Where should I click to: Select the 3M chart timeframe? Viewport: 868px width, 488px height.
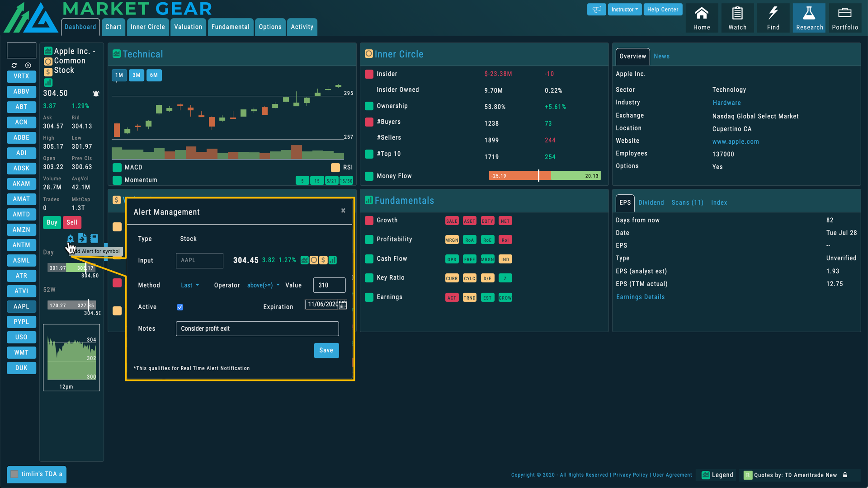[x=137, y=75]
